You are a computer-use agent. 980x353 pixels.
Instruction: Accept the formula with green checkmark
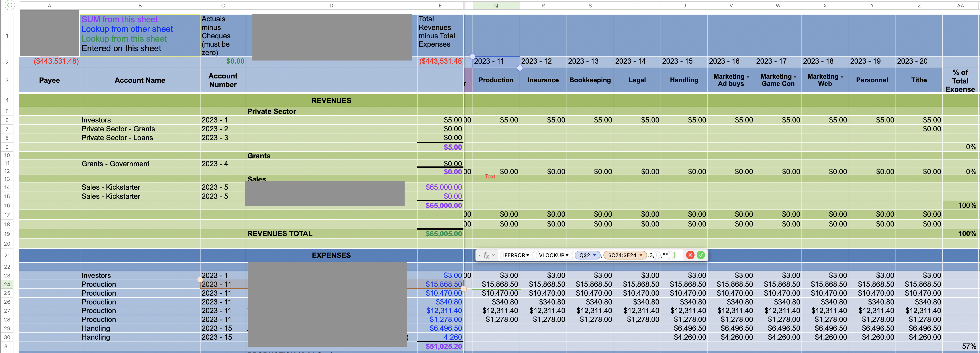point(701,255)
